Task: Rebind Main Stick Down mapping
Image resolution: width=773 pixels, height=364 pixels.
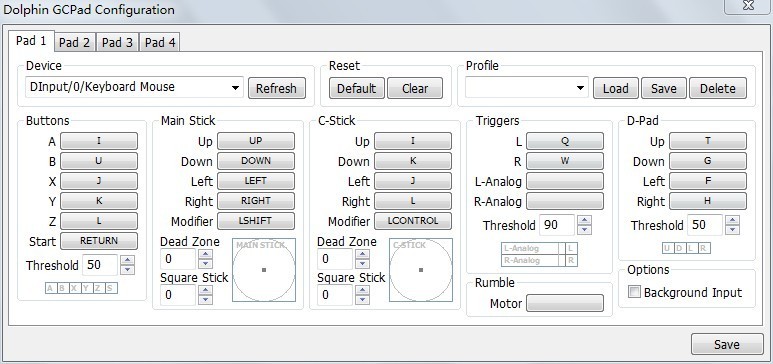Action: tap(256, 161)
